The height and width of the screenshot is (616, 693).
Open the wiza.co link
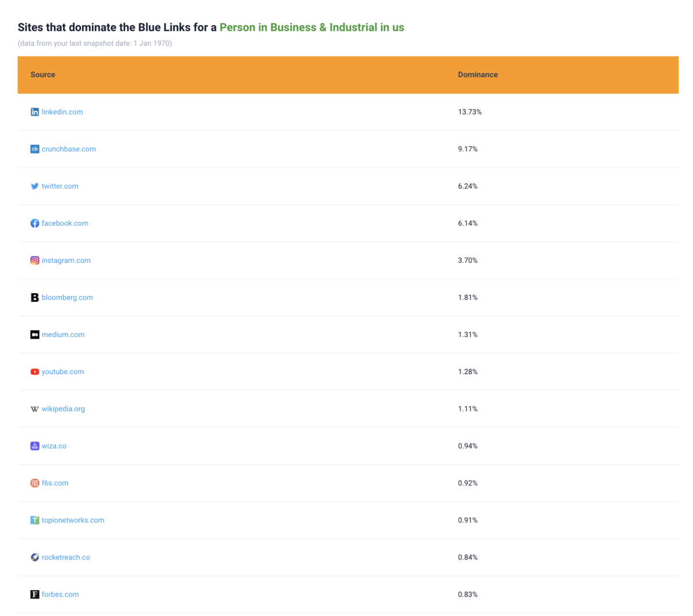coord(54,446)
